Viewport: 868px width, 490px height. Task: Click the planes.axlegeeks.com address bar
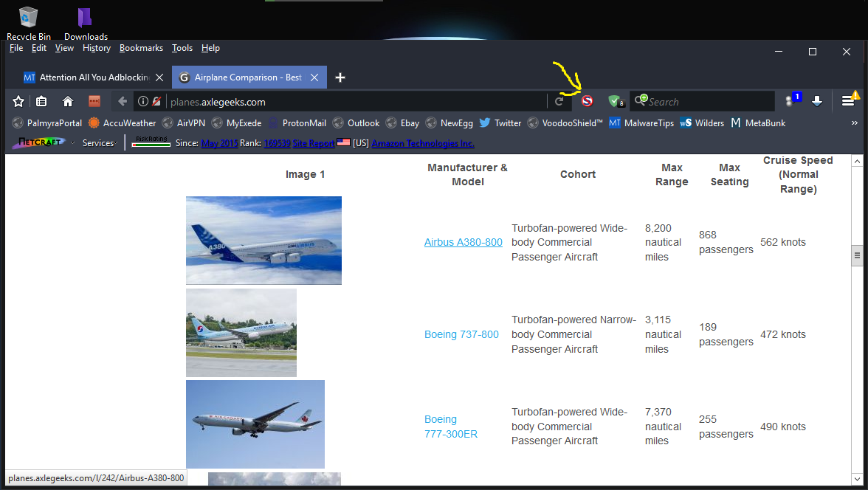pyautogui.click(x=354, y=101)
